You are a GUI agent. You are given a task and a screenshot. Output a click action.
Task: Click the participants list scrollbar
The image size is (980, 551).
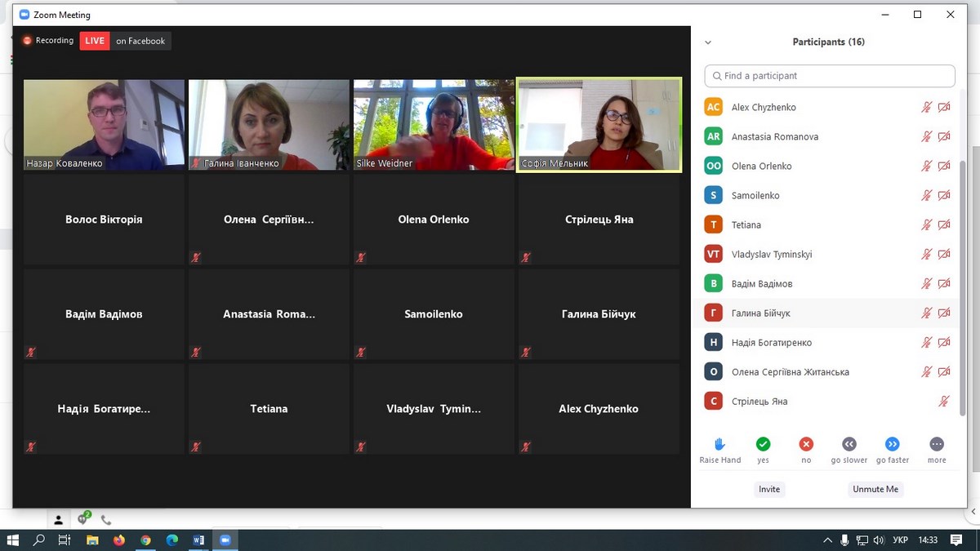963,245
